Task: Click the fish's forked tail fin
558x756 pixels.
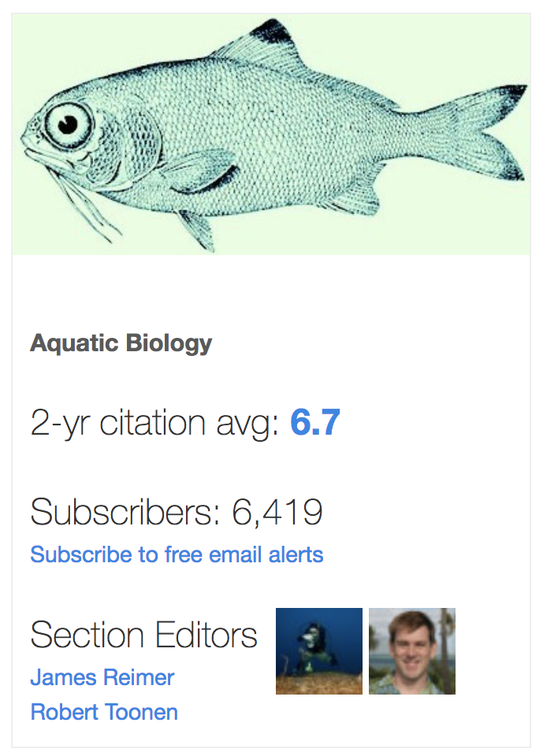Action: pos(482,132)
